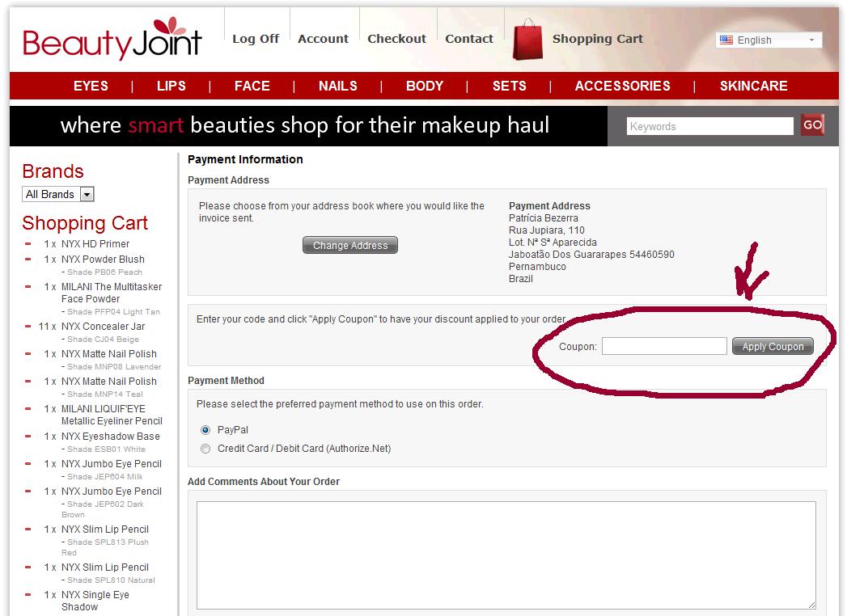Click the red shopping bag icon
847x616 pixels.
(527, 40)
